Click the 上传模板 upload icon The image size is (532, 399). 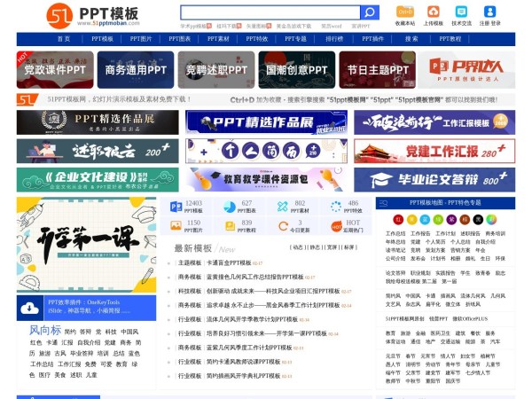(433, 12)
